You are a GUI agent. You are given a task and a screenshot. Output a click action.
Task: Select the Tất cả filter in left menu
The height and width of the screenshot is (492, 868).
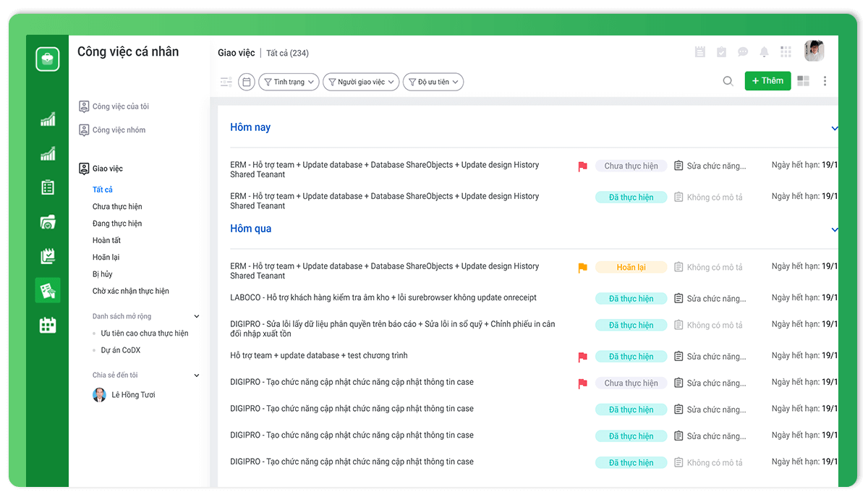[x=103, y=190]
